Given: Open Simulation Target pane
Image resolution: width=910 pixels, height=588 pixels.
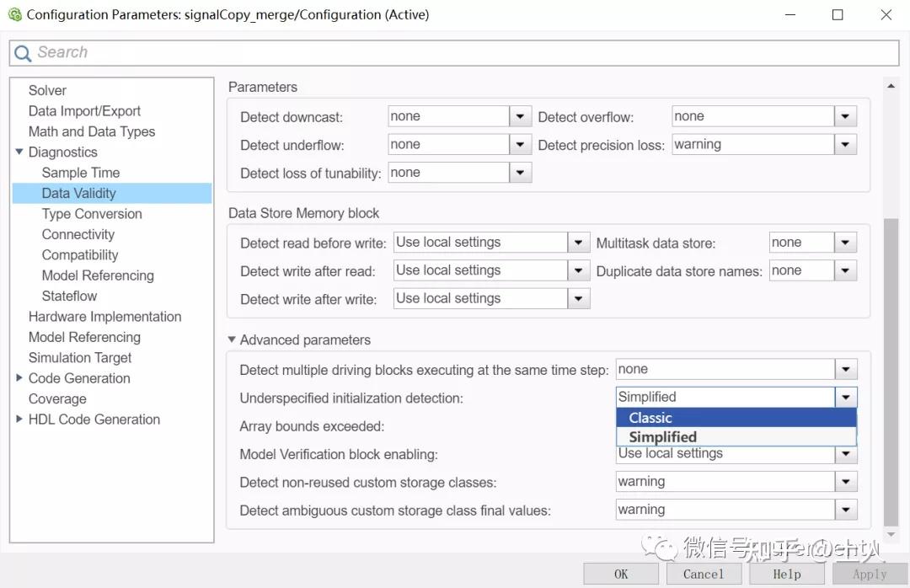Looking at the screenshot, I should tap(80, 358).
